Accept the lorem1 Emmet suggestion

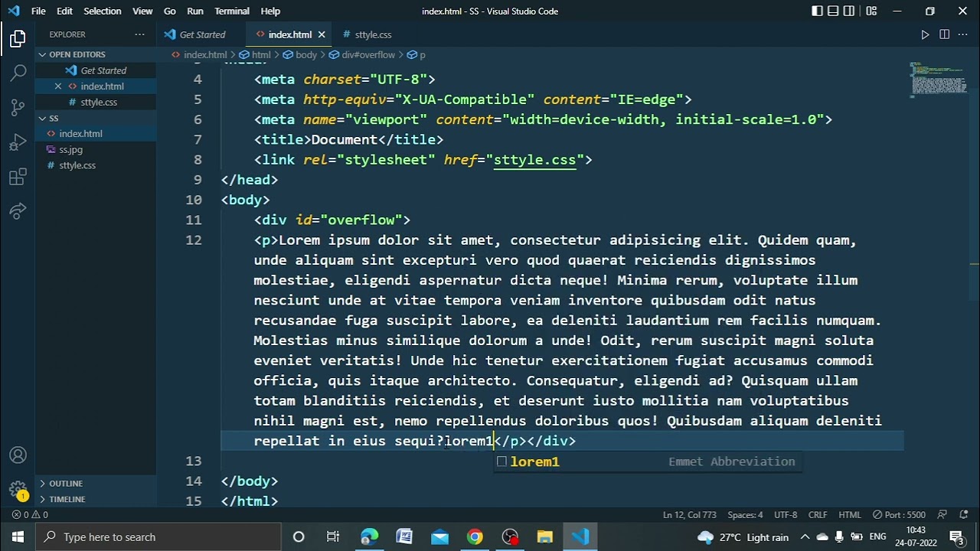(648, 461)
